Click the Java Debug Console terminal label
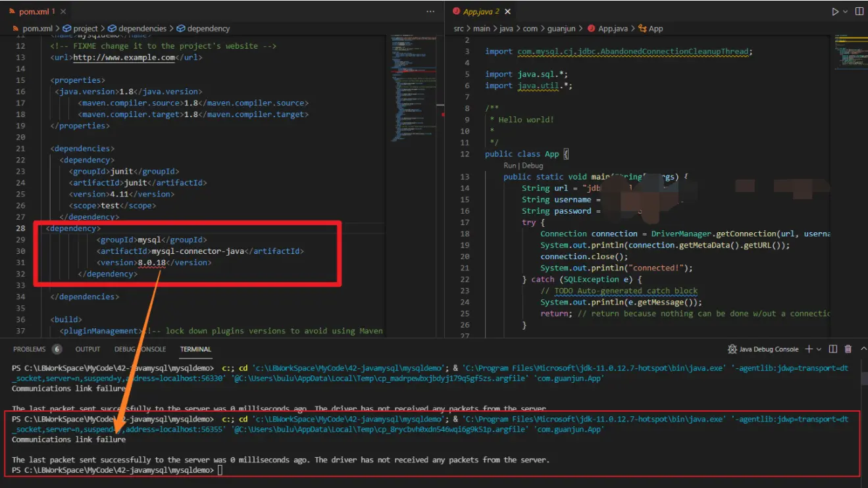 [x=769, y=349]
